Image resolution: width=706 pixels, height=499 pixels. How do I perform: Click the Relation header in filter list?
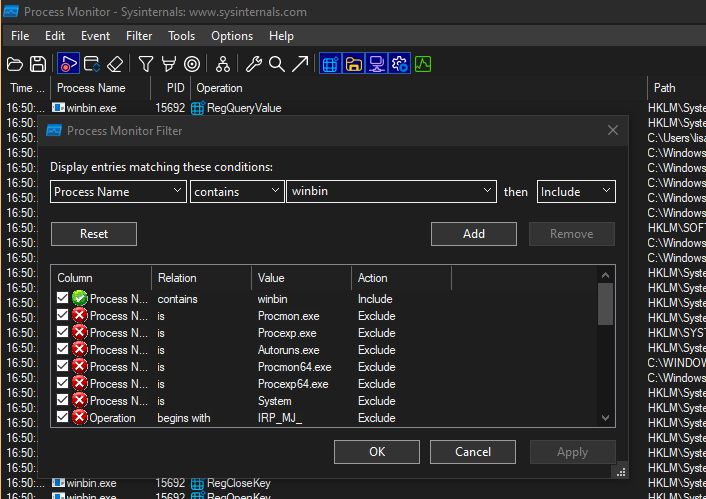tap(202, 278)
